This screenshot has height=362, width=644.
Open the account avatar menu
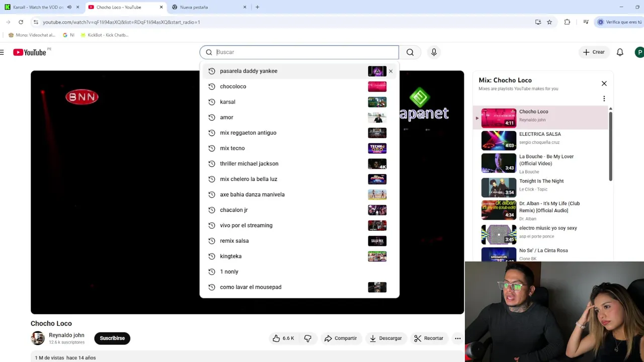tap(639, 52)
